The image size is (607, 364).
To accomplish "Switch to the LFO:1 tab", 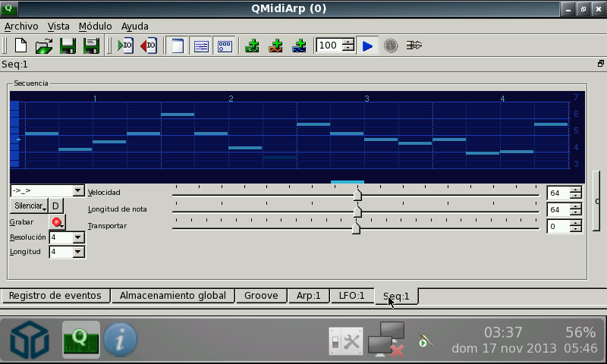I will tap(351, 296).
